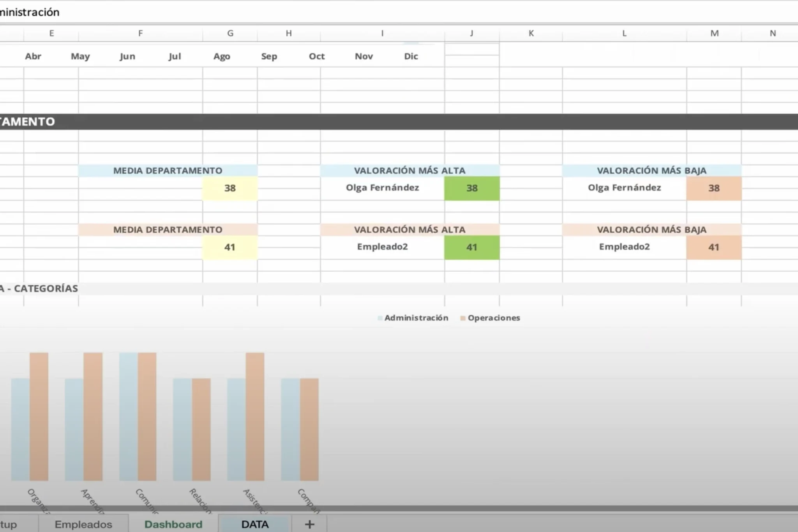Select peach VALORACIÓN MÁS ALTA header
The width and height of the screenshot is (798, 532).
coord(410,230)
